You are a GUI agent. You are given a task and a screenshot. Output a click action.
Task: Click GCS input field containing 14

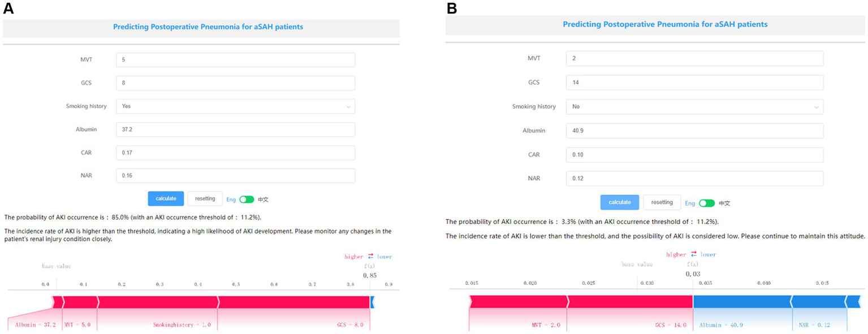(x=694, y=83)
